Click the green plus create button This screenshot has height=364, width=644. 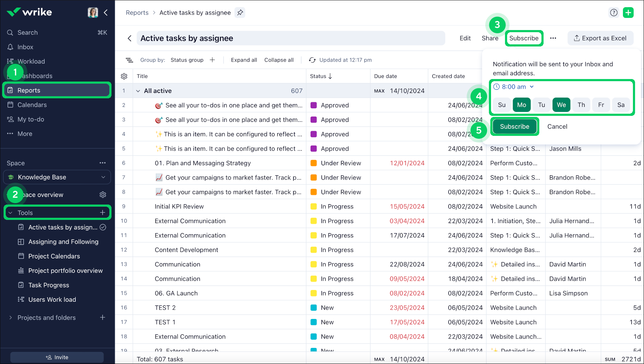tap(628, 13)
